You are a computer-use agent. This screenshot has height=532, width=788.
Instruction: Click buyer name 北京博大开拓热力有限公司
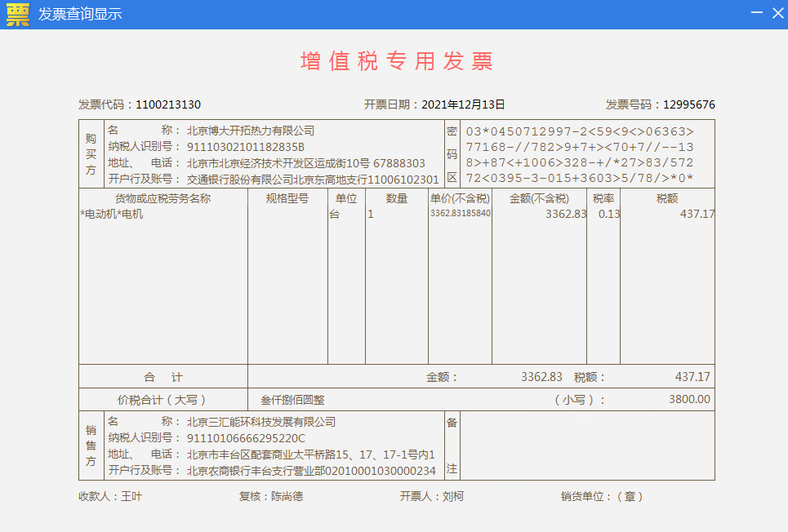point(251,131)
